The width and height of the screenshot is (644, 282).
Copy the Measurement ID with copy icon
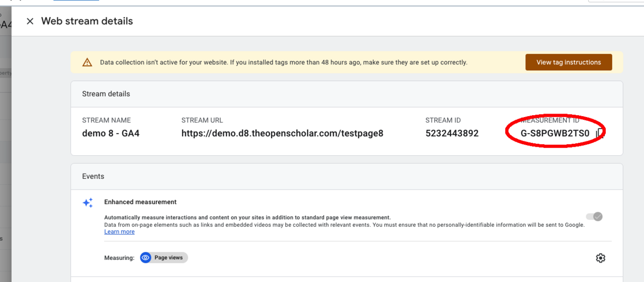click(599, 133)
